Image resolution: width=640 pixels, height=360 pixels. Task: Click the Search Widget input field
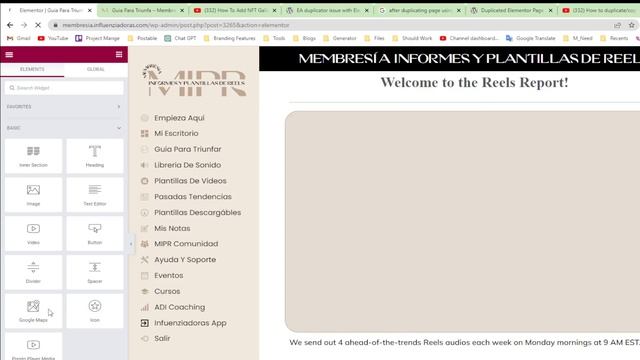pos(64,88)
